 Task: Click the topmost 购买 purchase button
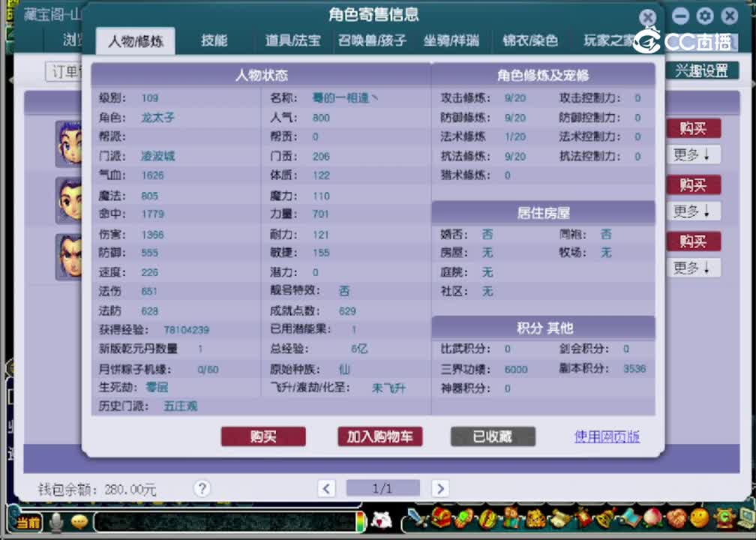(693, 127)
